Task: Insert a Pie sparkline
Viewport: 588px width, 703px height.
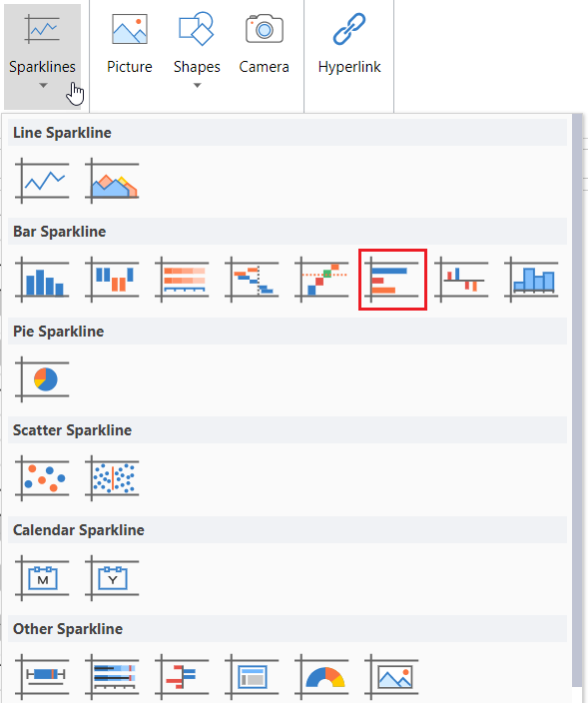Action: point(42,379)
